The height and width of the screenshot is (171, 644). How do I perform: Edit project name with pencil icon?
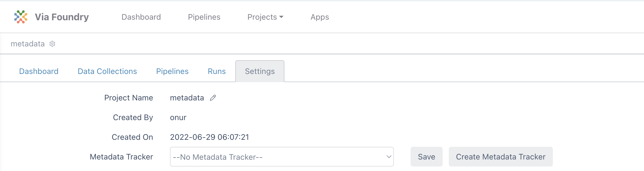point(213,98)
